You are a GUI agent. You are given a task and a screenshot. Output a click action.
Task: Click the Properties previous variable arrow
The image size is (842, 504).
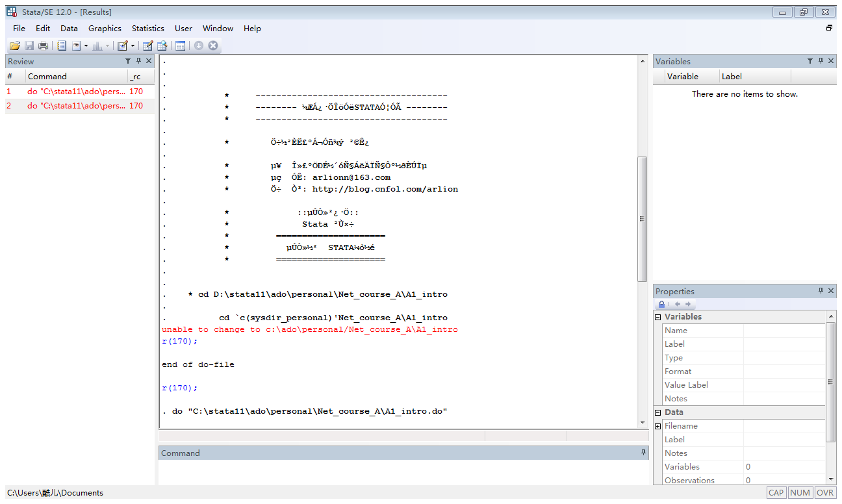pos(677,304)
